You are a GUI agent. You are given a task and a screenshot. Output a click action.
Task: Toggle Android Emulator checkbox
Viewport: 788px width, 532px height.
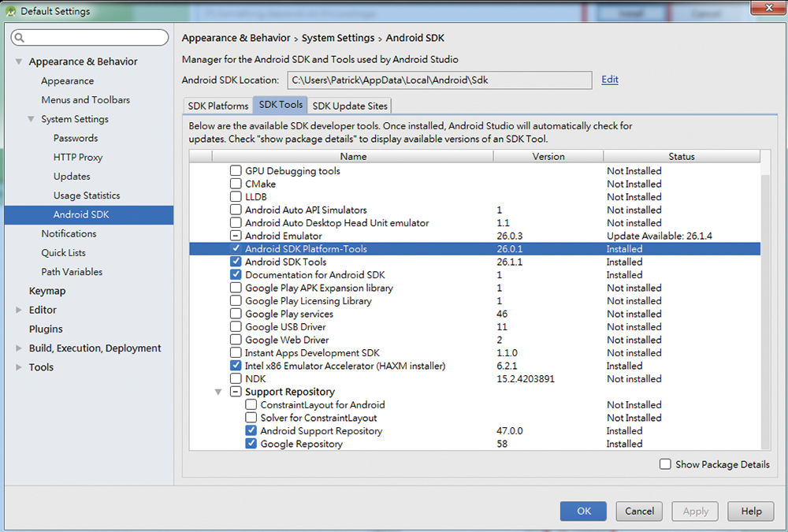(236, 236)
